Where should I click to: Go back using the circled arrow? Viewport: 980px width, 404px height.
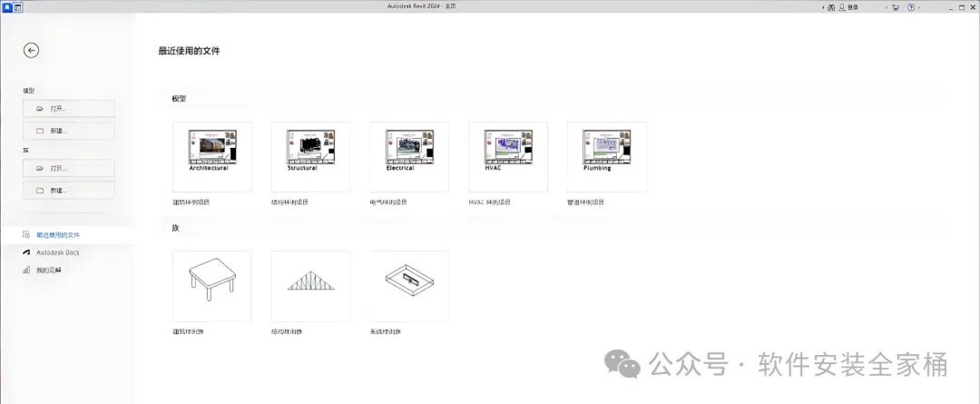coord(31,51)
